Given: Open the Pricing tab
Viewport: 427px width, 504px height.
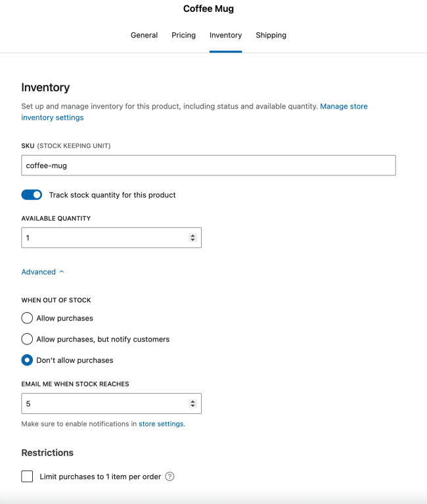Looking at the screenshot, I should (x=183, y=35).
